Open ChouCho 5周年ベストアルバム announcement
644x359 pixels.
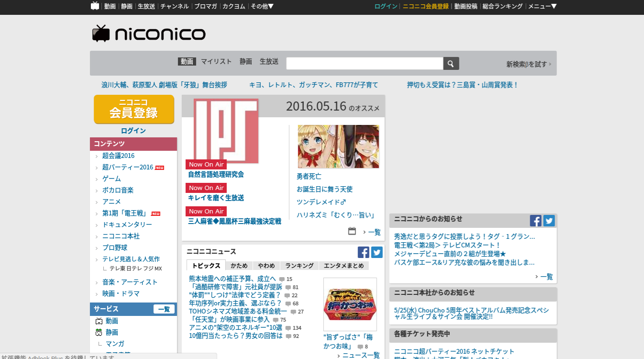471,313
